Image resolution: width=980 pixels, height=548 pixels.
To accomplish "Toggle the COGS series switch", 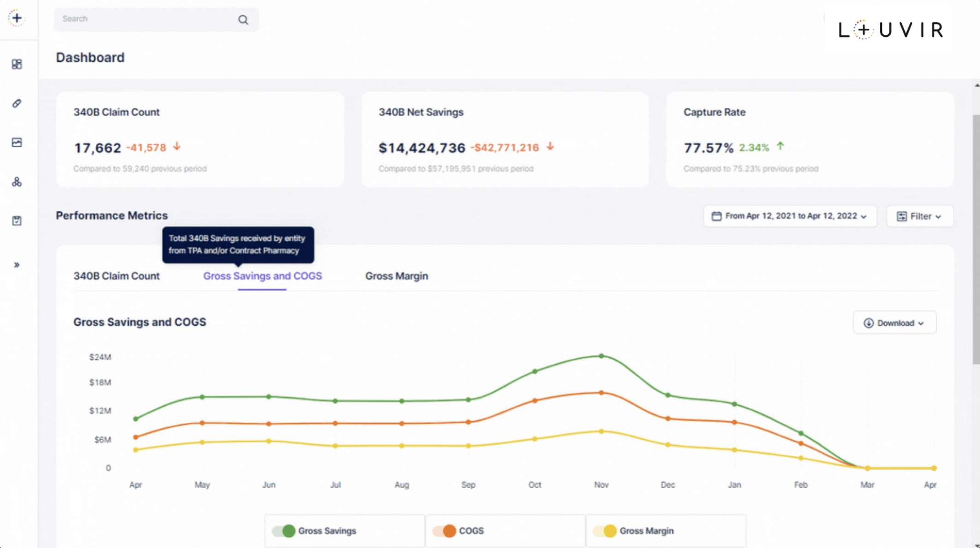I will coord(444,531).
